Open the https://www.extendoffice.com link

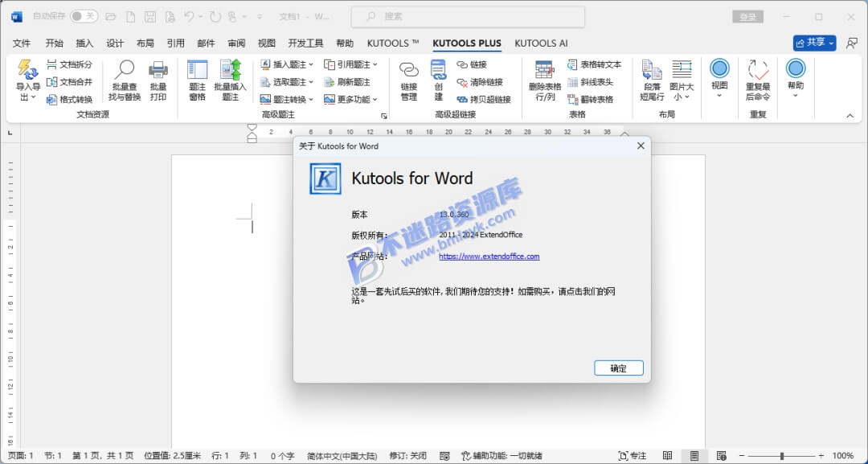pos(489,257)
